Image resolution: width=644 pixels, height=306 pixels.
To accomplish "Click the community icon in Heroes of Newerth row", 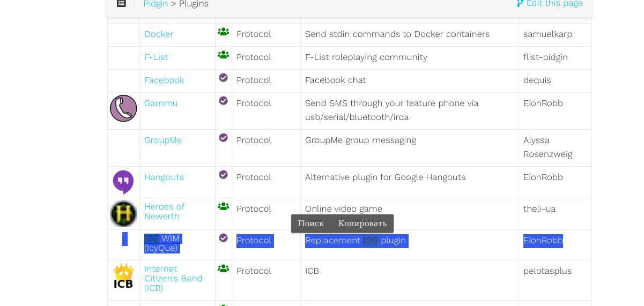I will [224, 206].
